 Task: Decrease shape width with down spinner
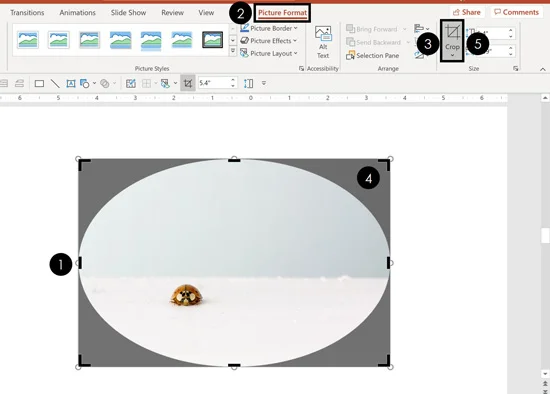point(511,54)
